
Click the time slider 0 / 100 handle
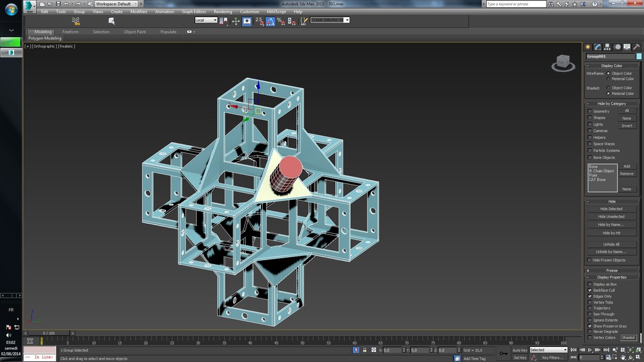[49, 333]
